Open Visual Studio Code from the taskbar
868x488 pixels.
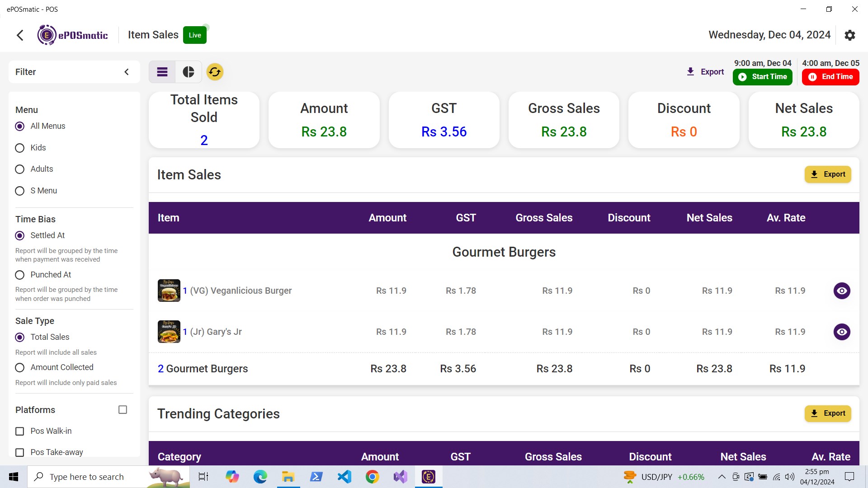(344, 477)
